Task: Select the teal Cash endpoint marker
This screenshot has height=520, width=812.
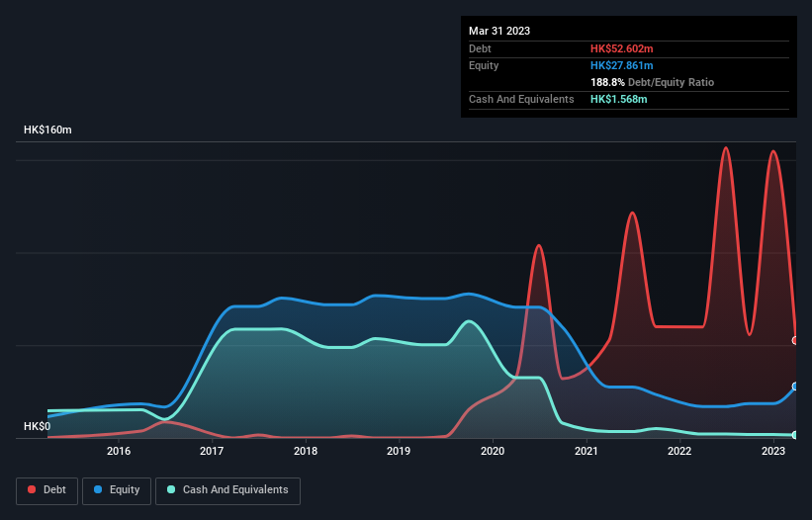Action: 795,435
